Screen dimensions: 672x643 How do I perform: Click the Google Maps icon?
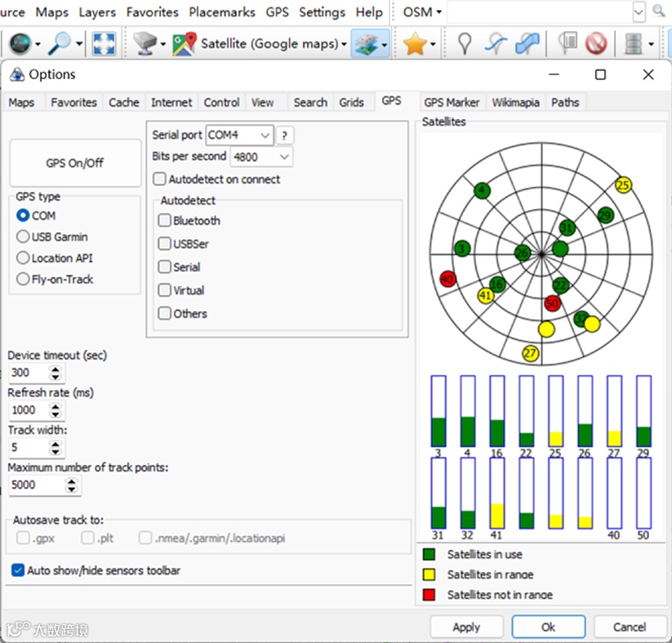click(185, 43)
